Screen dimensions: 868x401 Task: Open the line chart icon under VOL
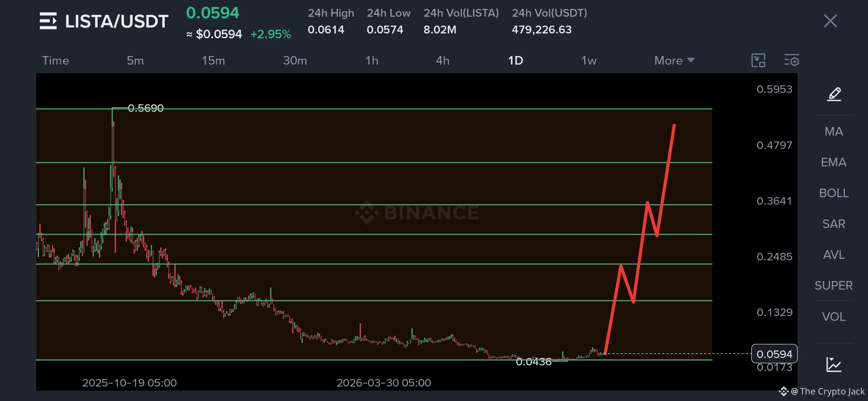click(834, 364)
